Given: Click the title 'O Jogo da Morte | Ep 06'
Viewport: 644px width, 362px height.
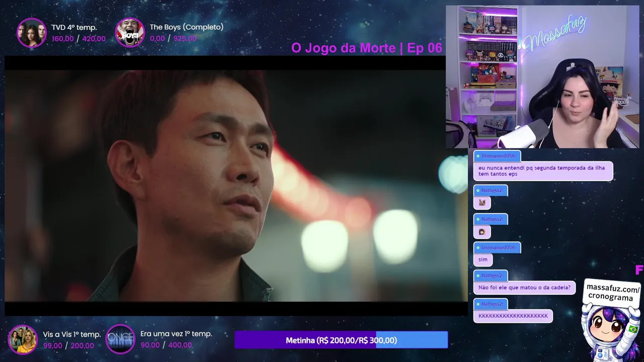Looking at the screenshot, I should pos(366,48).
